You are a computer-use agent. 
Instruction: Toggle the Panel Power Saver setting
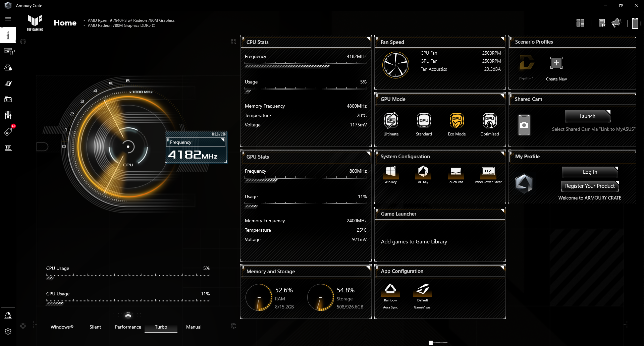pyautogui.click(x=488, y=175)
